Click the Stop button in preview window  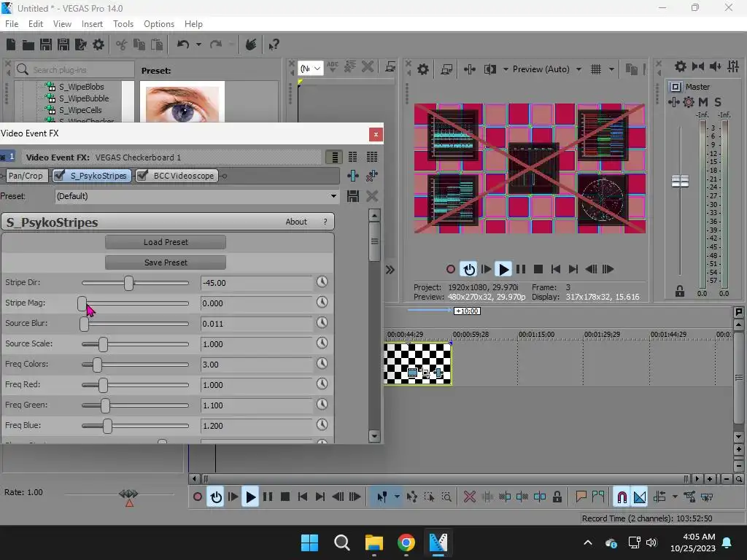pyautogui.click(x=538, y=270)
